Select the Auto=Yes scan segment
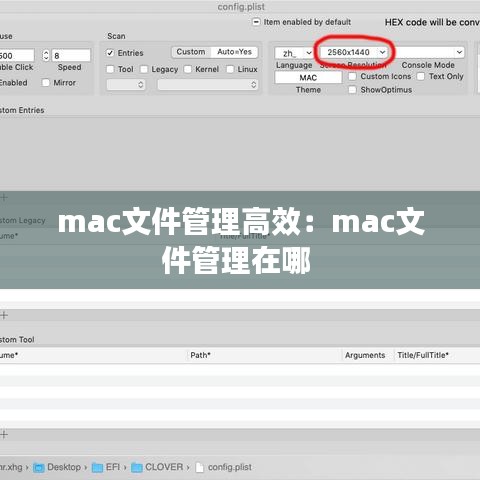The image size is (480, 480). (234, 52)
